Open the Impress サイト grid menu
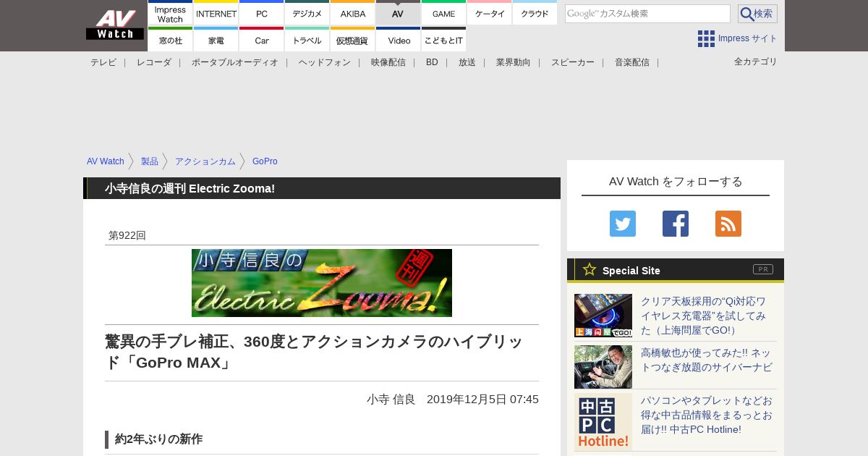This screenshot has width=868, height=456. pos(737,38)
